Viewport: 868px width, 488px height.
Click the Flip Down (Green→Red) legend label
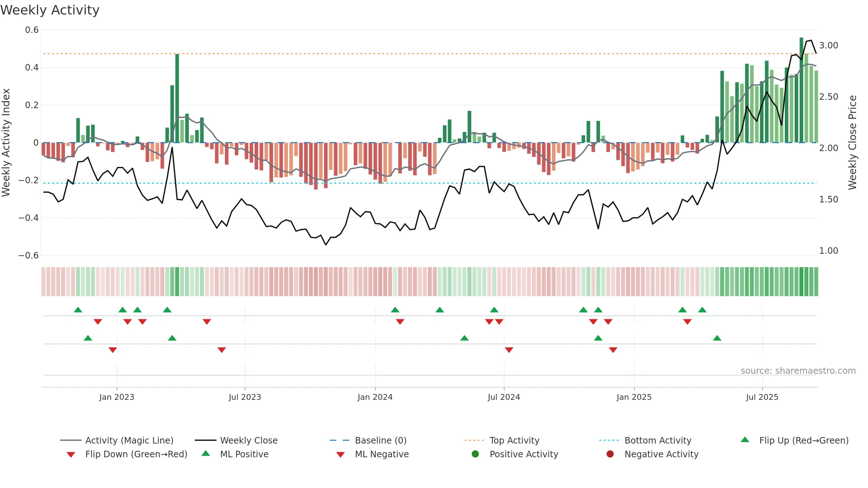(136, 454)
